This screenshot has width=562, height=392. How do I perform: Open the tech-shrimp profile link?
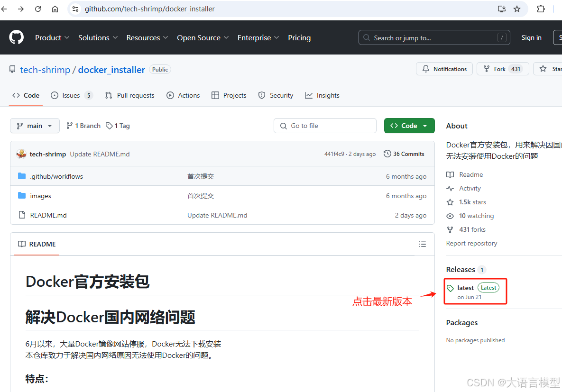[x=45, y=70]
